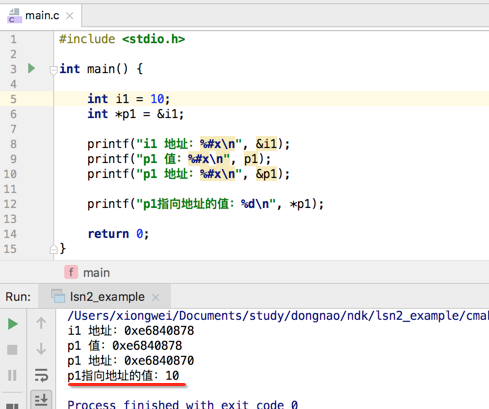Click the console output 'p1指向地址的值: 10'

123,376
